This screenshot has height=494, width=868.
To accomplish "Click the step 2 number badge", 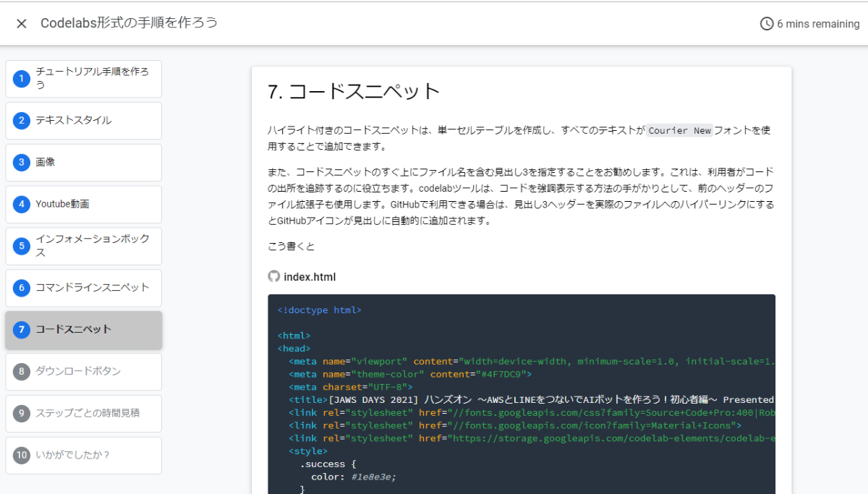I will click(x=22, y=121).
